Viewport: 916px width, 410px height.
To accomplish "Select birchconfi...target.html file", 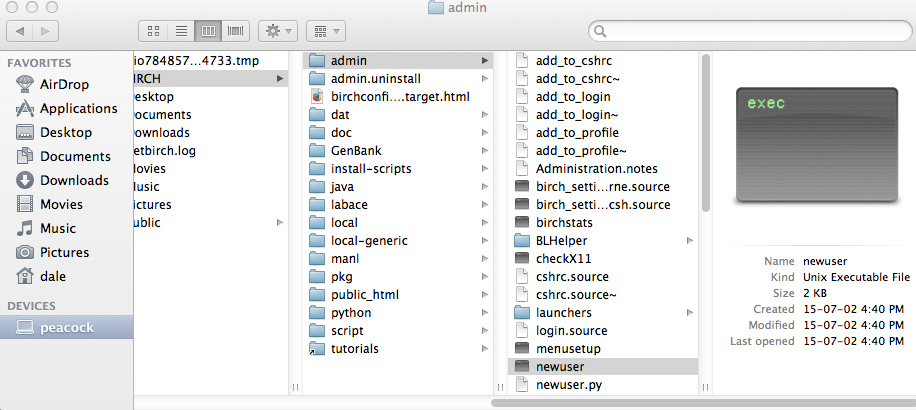I will pyautogui.click(x=400, y=96).
